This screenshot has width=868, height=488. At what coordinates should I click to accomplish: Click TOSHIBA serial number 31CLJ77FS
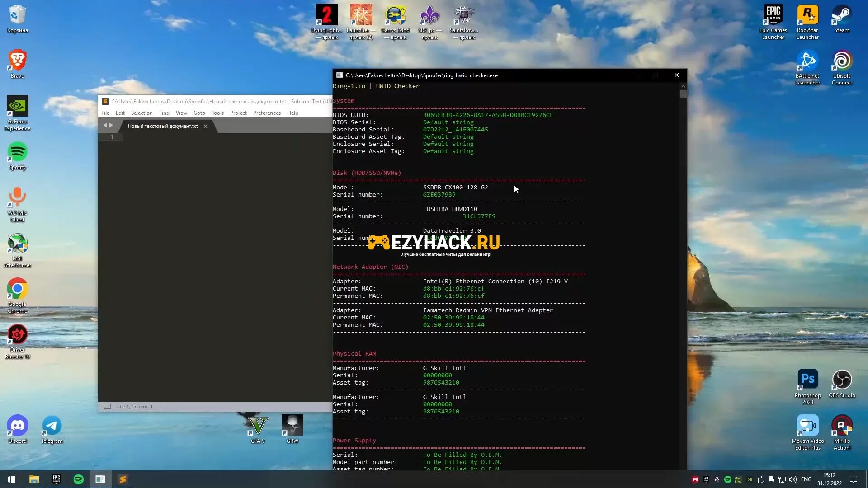(479, 216)
